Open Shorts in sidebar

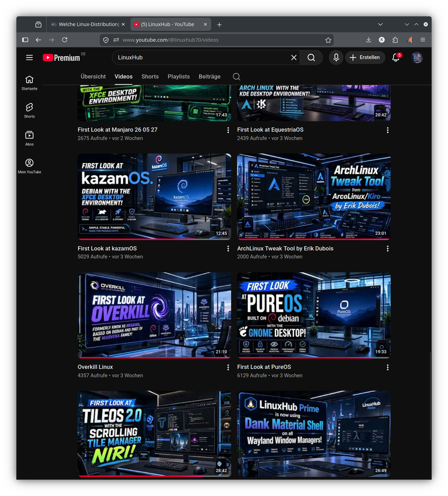29,110
